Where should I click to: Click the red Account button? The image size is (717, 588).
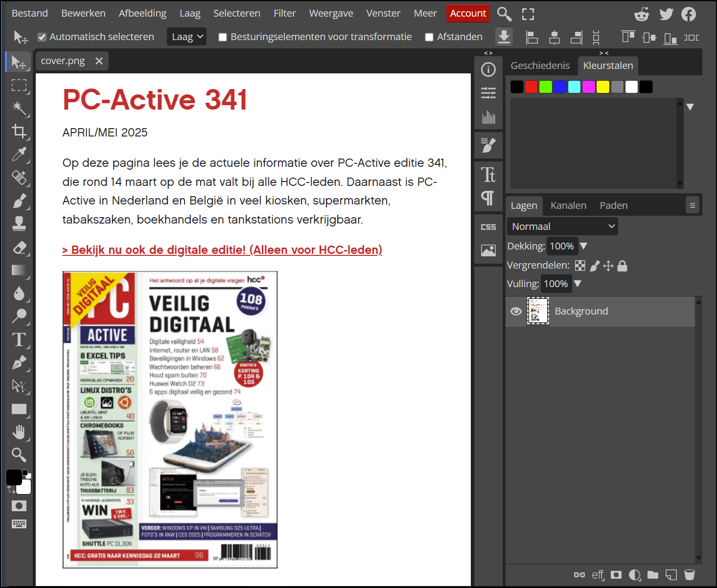[468, 13]
